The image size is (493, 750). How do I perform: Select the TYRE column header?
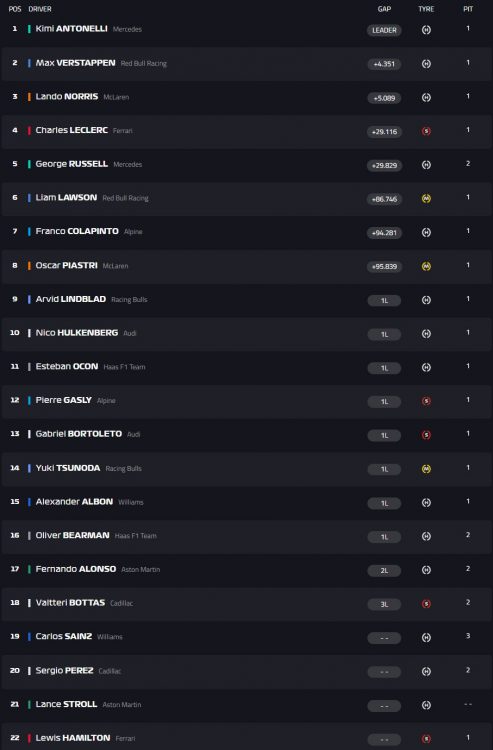426,9
